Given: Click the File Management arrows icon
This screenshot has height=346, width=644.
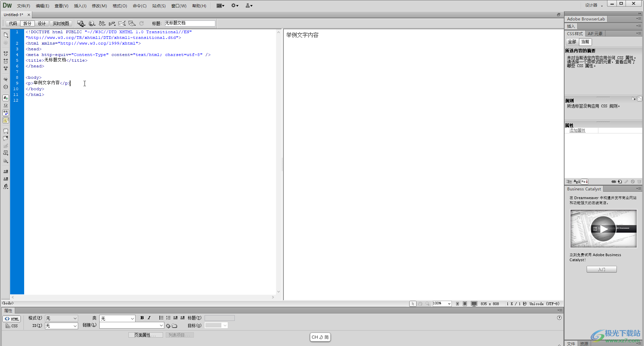Looking at the screenshot, I should tap(102, 23).
